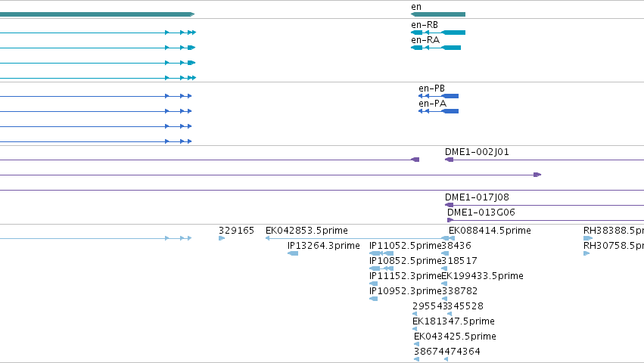Select the DME1-002J01 purple arrow glyph
The width and height of the screenshot is (644, 363).
(449, 160)
